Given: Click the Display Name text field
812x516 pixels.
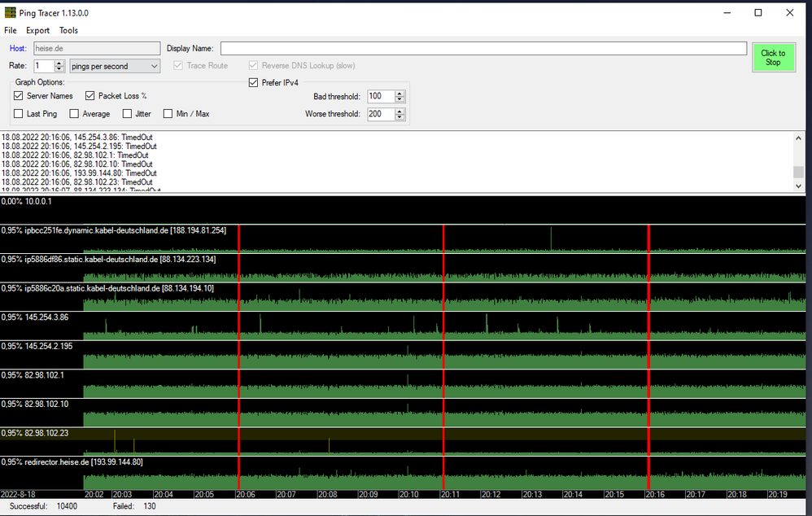Looking at the screenshot, I should click(483, 49).
